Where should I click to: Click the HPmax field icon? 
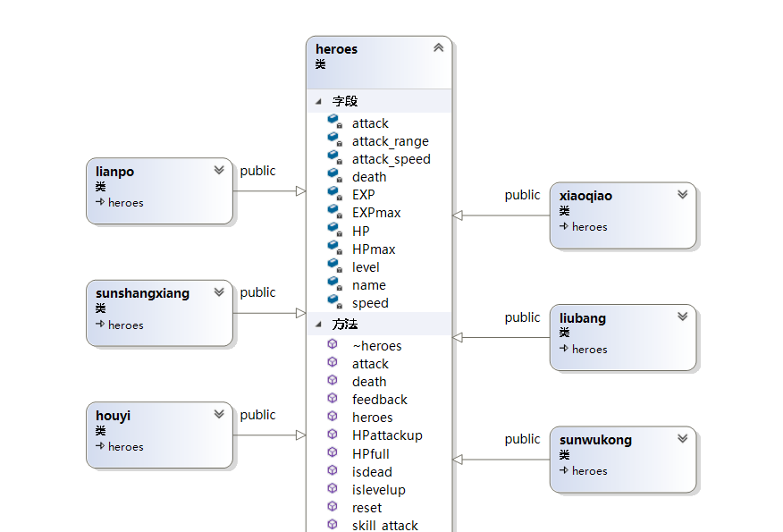click(334, 248)
